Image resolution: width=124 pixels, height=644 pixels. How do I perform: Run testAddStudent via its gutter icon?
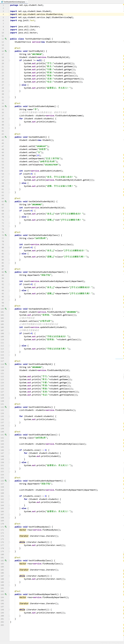(6, 137)
